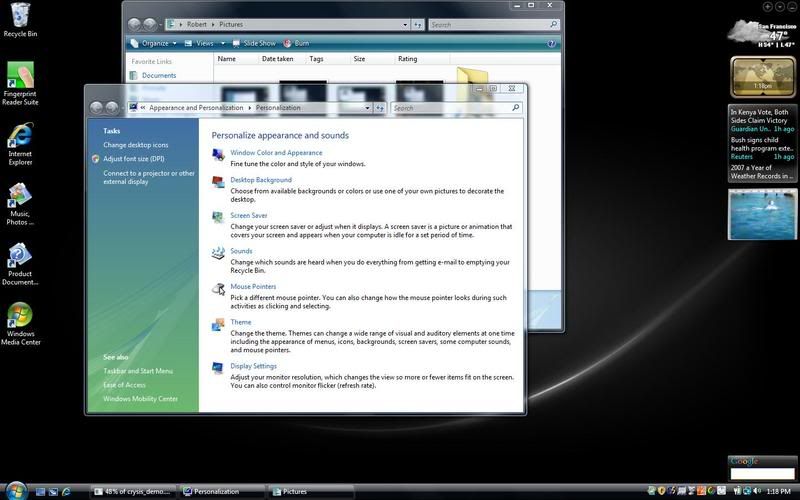Click Change desktop icons task

(136, 145)
